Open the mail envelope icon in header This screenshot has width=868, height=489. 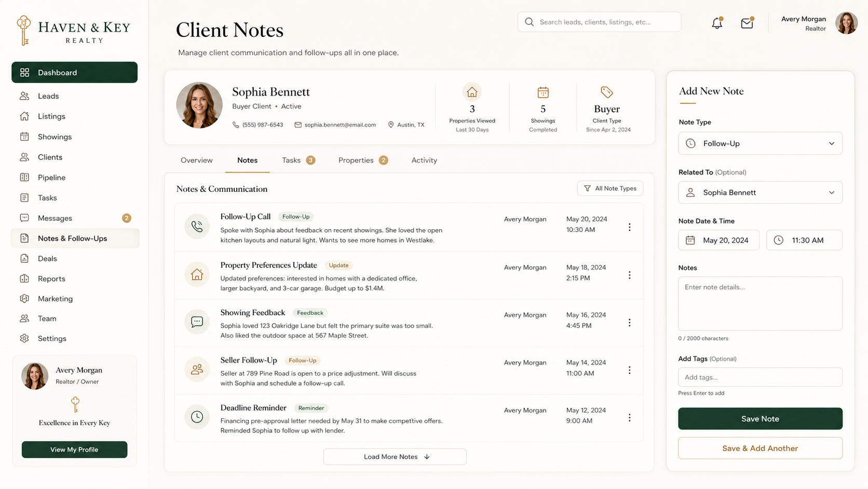click(x=747, y=23)
